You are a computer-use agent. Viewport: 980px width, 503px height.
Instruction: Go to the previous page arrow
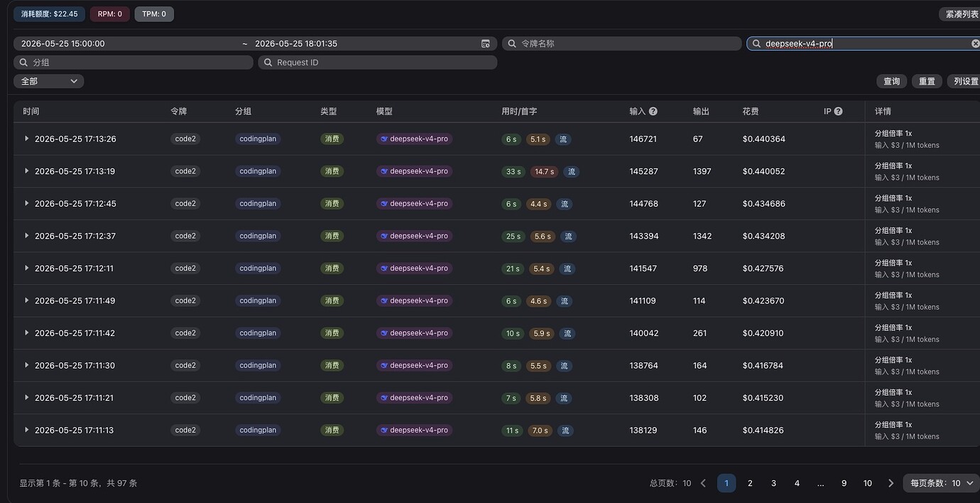pos(703,483)
